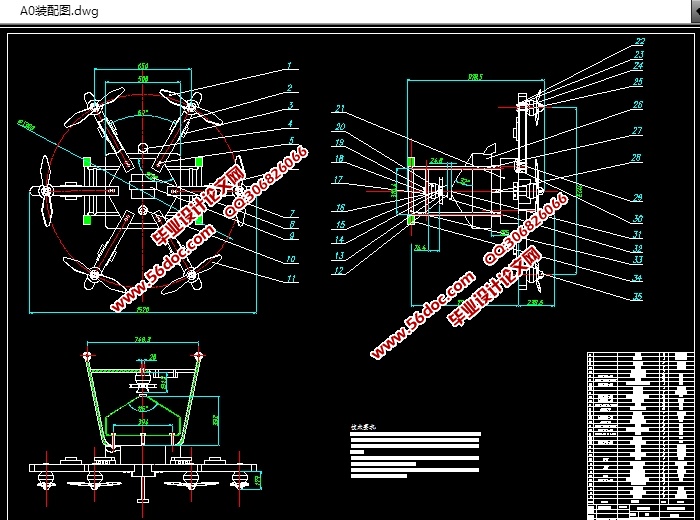Screen dimensions: 700x520
Task: Select the far-left propeller hub
Action: tap(45, 191)
